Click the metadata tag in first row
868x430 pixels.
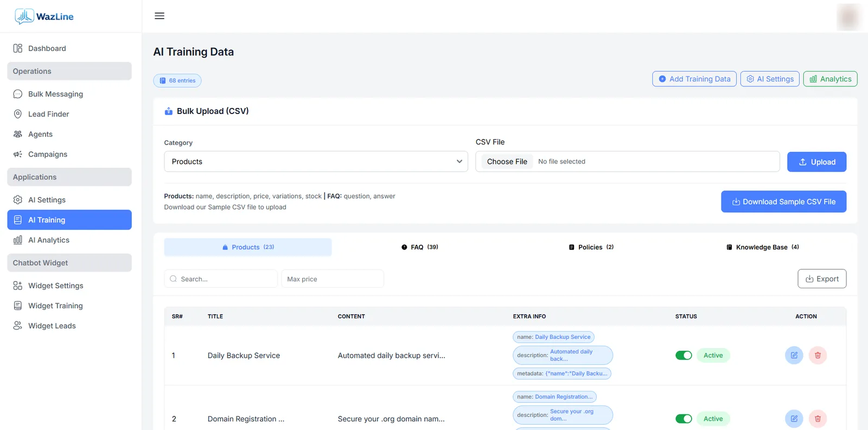562,374
